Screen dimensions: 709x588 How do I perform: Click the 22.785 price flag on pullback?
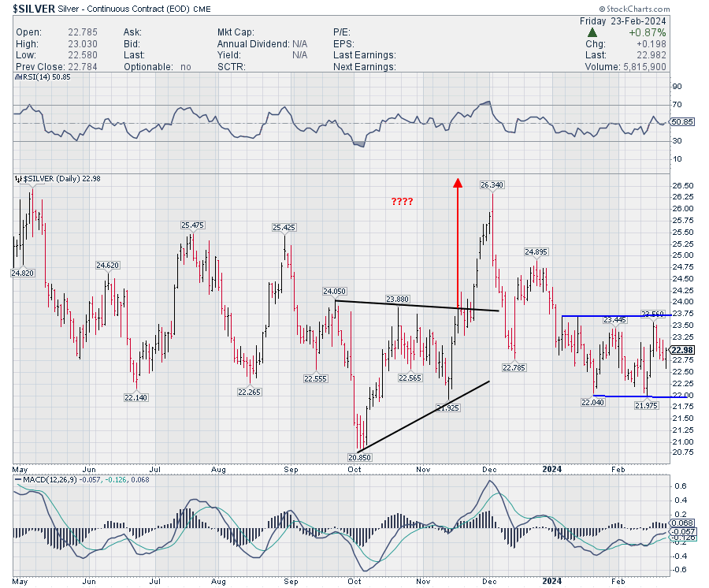513,367
